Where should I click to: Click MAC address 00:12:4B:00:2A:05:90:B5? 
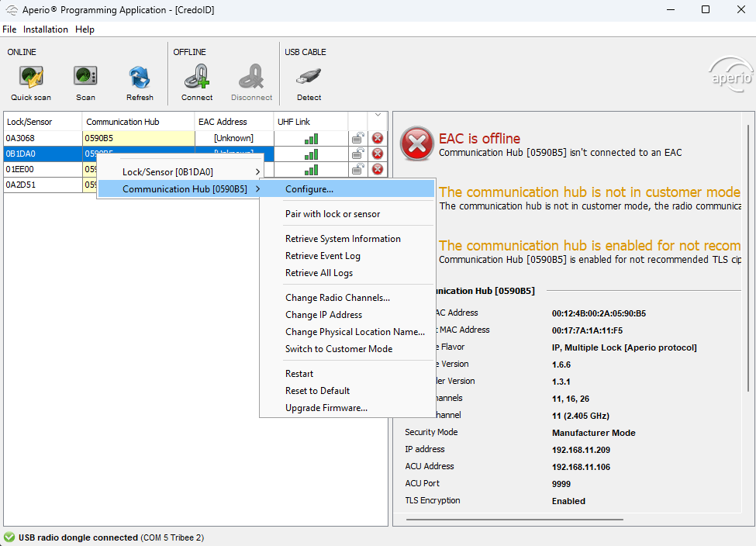599,313
